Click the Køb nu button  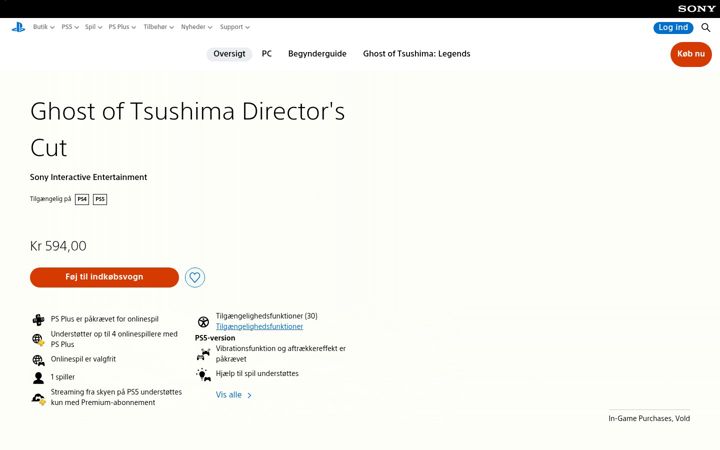click(x=691, y=54)
